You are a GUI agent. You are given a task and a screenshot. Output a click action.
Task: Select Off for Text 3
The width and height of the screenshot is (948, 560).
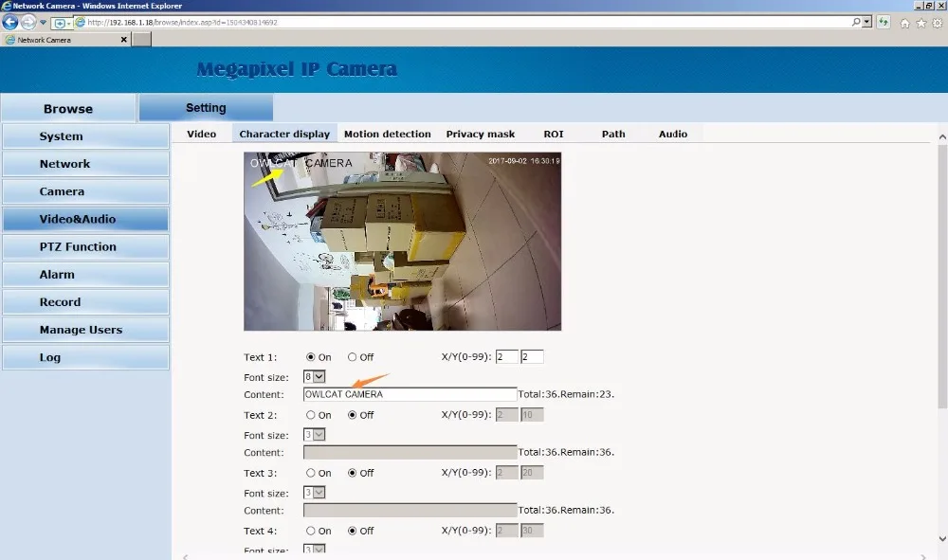click(x=352, y=473)
